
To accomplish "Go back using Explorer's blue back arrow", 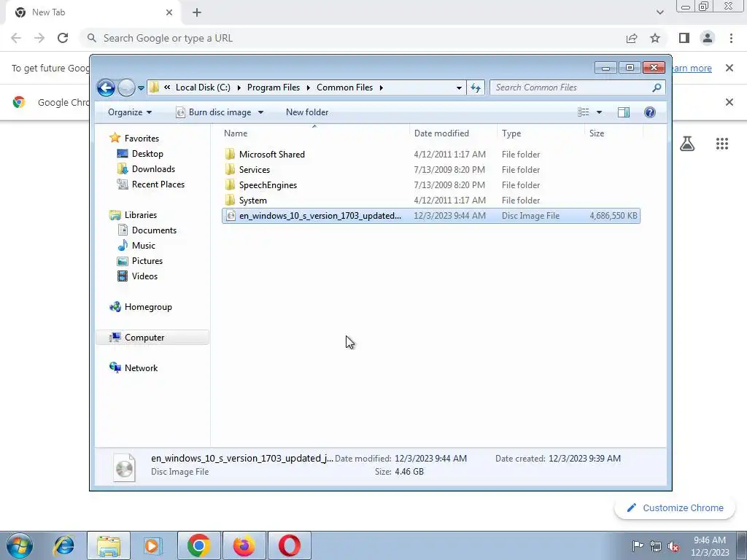I will click(x=106, y=87).
